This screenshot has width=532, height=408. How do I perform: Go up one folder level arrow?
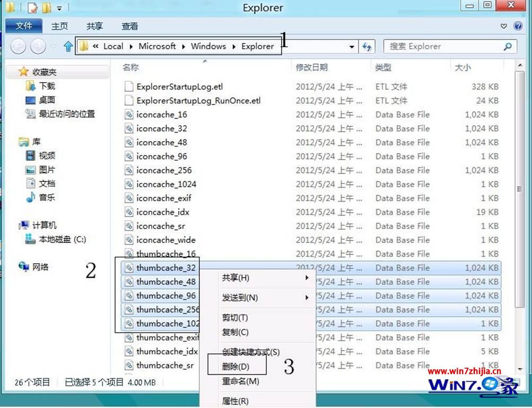click(x=68, y=46)
